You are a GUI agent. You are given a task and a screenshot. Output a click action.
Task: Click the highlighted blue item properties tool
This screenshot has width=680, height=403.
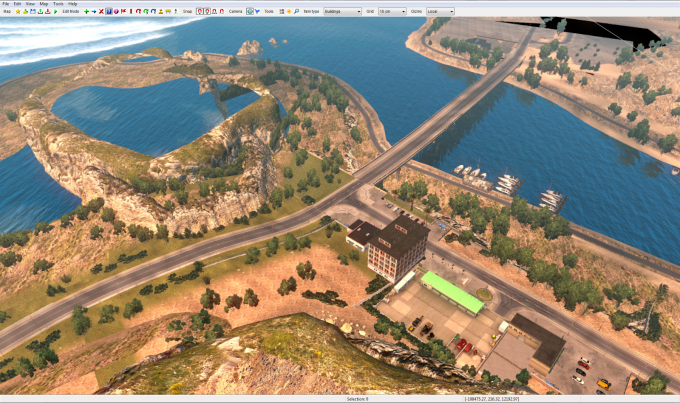click(109, 11)
